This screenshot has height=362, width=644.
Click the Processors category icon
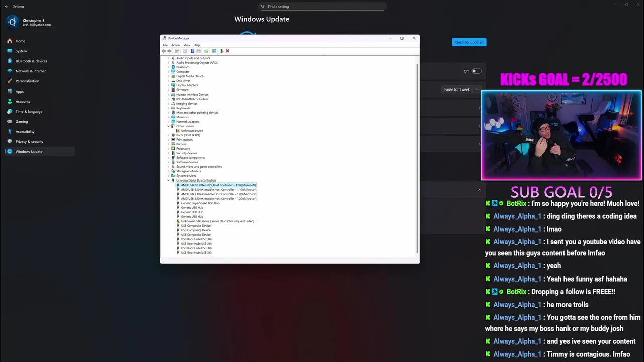click(x=173, y=148)
